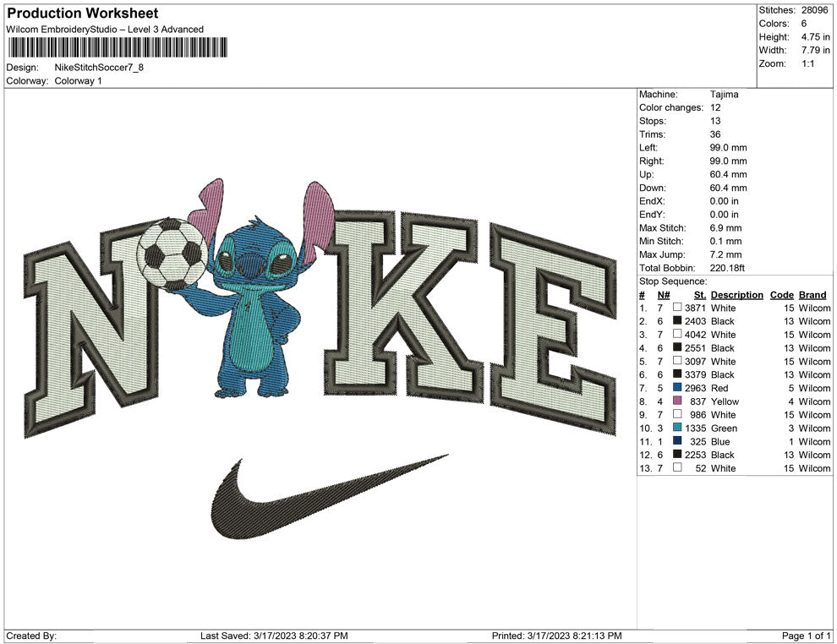Click the 'Yellow' description in row 8

coord(725,401)
